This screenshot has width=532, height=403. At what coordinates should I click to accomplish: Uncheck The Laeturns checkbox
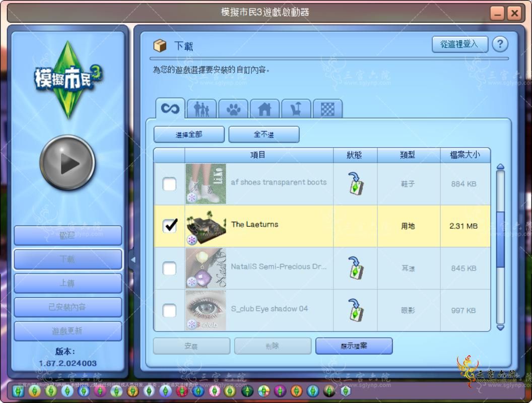point(170,226)
